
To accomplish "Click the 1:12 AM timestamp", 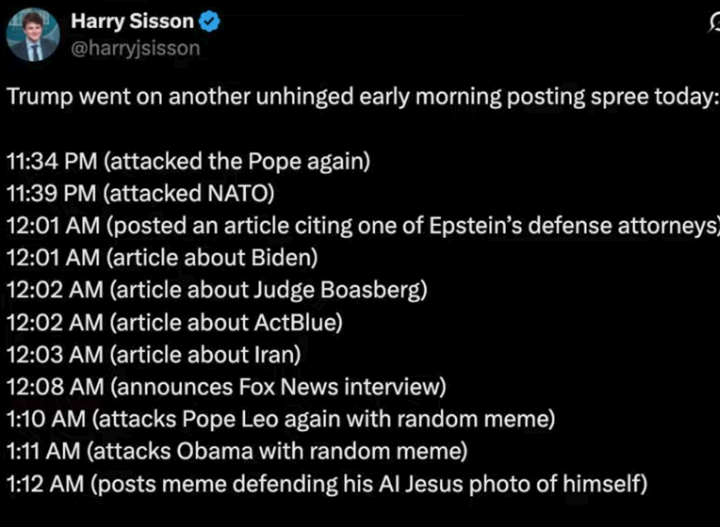I will pos(41,485).
